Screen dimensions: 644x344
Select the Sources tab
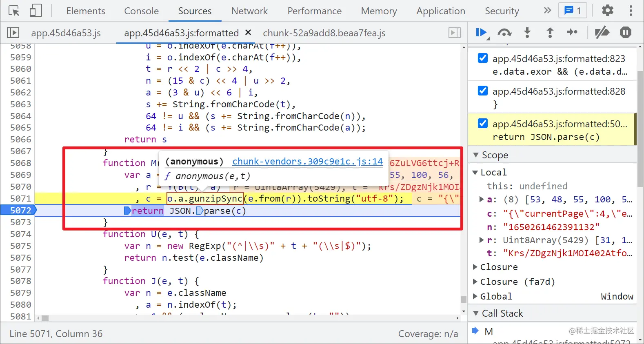[195, 11]
